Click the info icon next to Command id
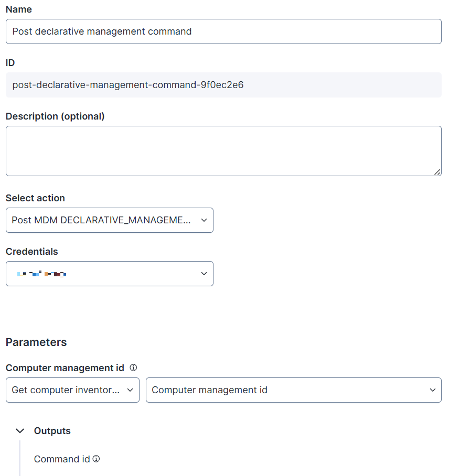 coord(96,459)
